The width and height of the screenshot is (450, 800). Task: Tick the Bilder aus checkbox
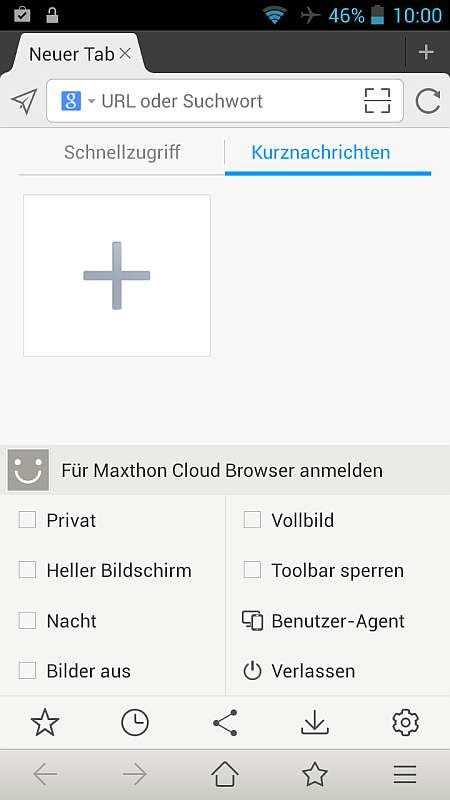27,670
